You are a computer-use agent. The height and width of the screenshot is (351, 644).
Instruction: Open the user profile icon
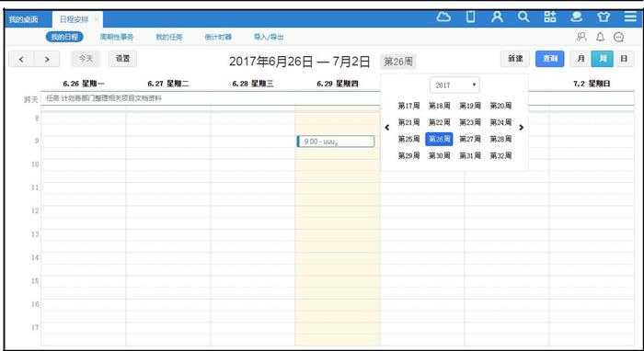pyautogui.click(x=497, y=17)
